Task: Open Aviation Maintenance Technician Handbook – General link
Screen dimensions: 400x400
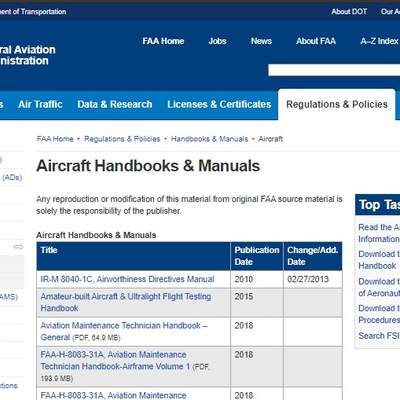Action: coord(124,331)
